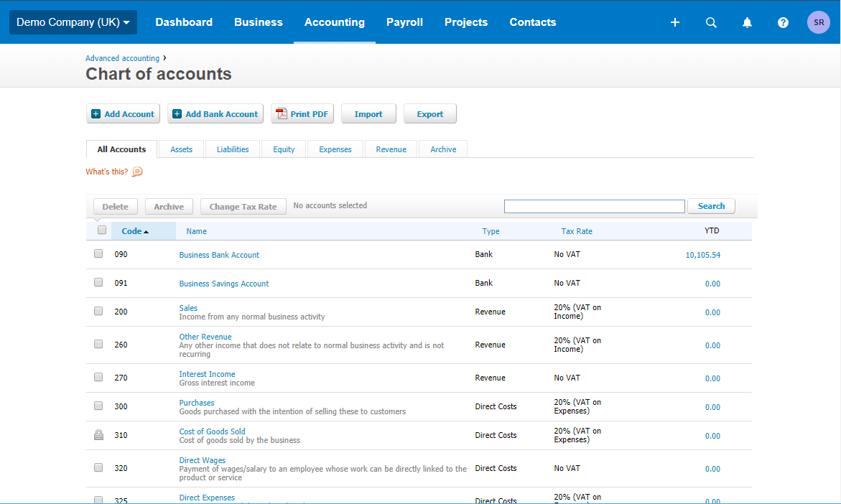Expand the Demo Company (UK) organisation dropdown
841x504 pixels.
click(73, 22)
